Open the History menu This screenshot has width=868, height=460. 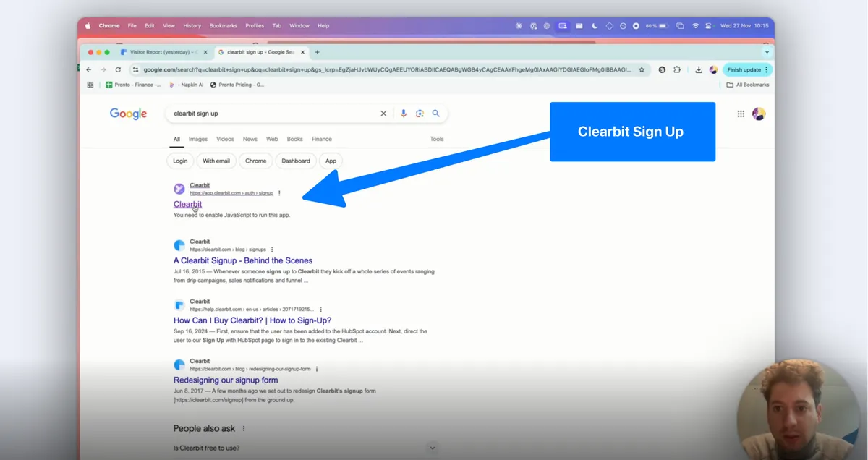tap(192, 25)
